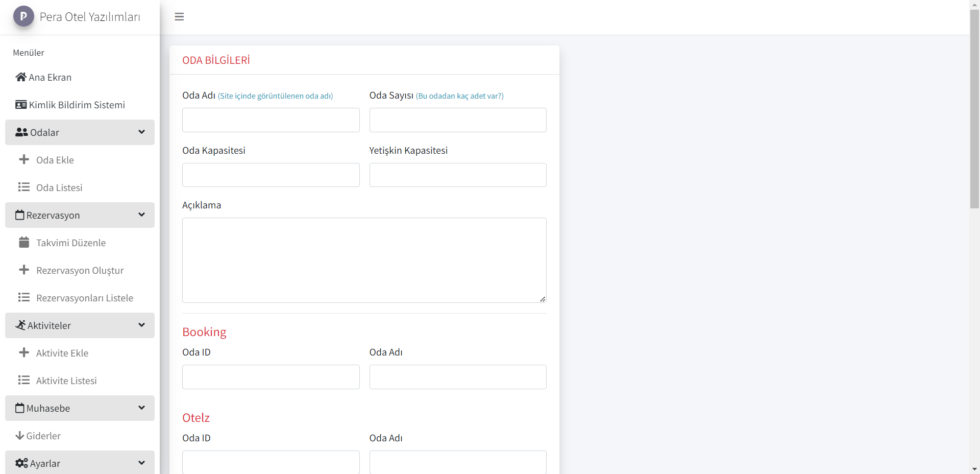Go to Aktivite Listesi page
The image size is (980, 474).
(66, 381)
